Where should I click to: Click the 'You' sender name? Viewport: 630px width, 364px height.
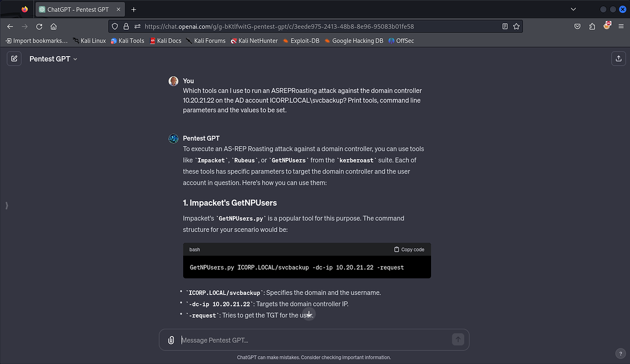189,81
